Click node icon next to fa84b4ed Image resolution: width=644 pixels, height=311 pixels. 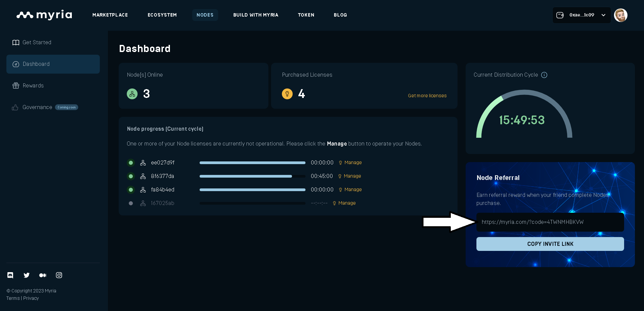point(143,190)
